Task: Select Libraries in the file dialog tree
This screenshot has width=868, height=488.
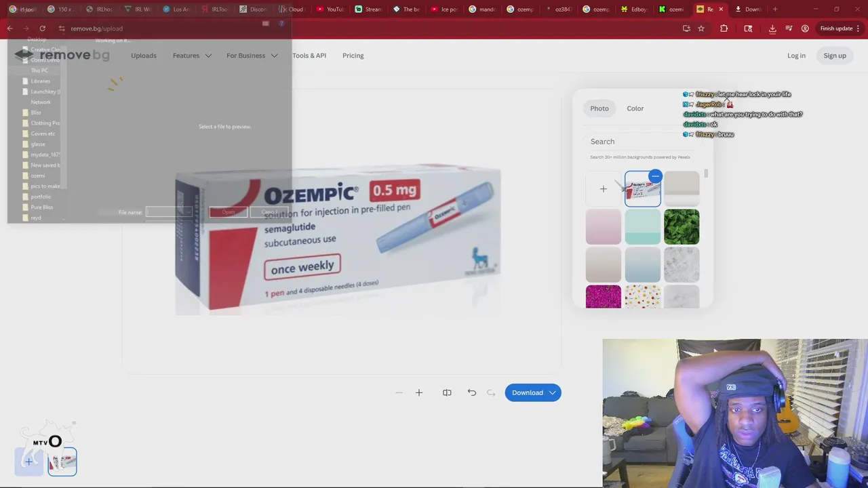Action: click(40, 81)
